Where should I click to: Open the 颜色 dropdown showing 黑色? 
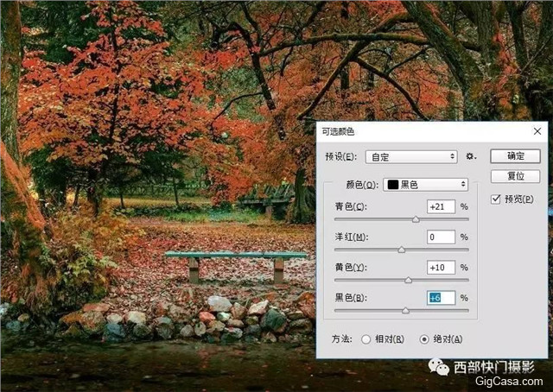point(425,185)
